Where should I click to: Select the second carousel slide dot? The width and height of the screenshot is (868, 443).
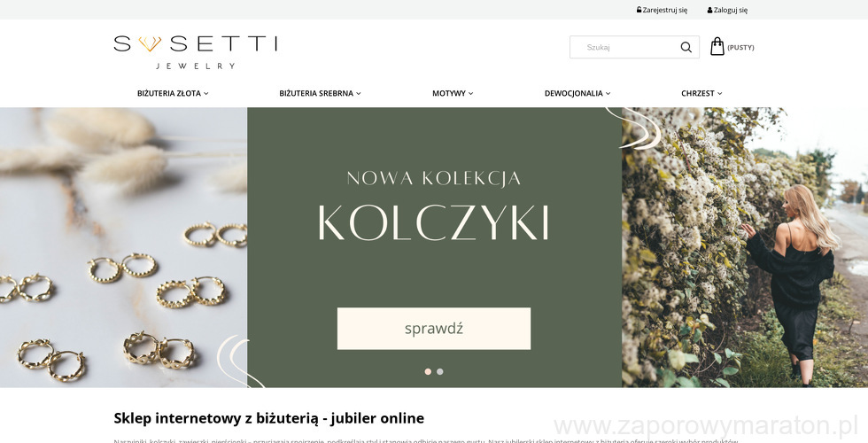(x=439, y=371)
